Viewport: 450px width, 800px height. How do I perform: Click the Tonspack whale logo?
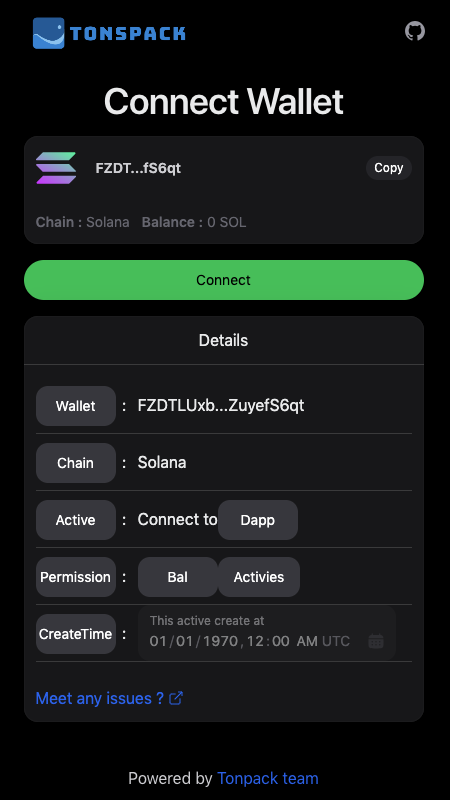pyautogui.click(x=48, y=33)
